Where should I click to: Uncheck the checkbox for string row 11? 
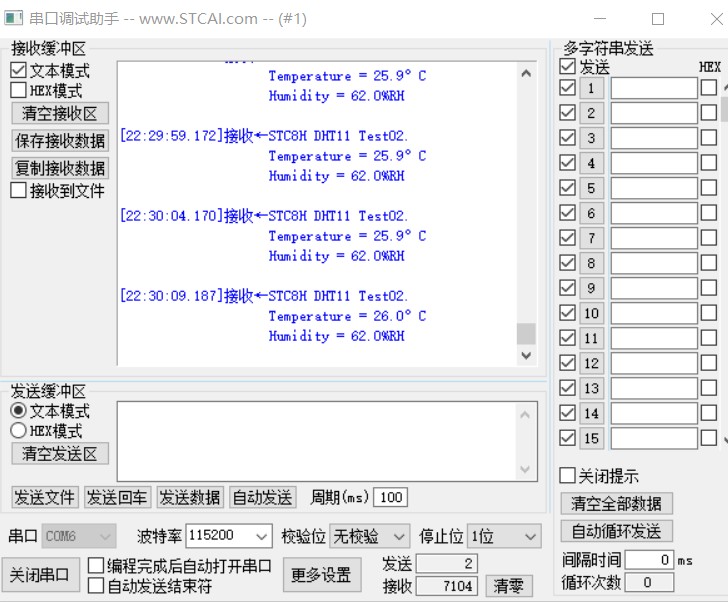click(x=567, y=338)
